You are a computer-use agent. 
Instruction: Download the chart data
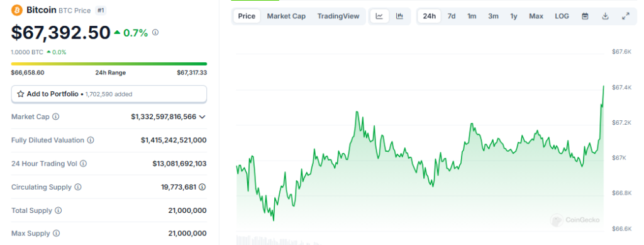(x=605, y=16)
